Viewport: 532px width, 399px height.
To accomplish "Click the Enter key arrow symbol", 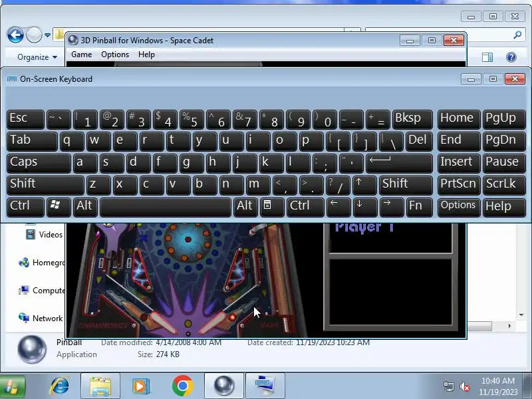I will point(400,163).
